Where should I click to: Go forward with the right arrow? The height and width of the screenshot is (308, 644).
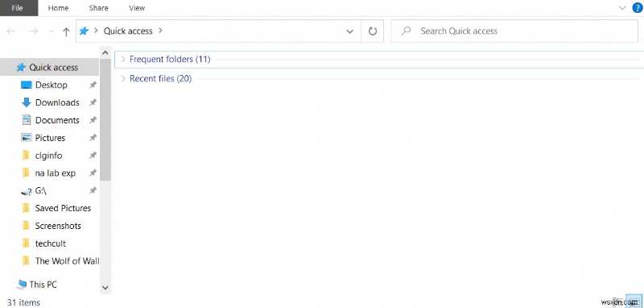[x=33, y=31]
